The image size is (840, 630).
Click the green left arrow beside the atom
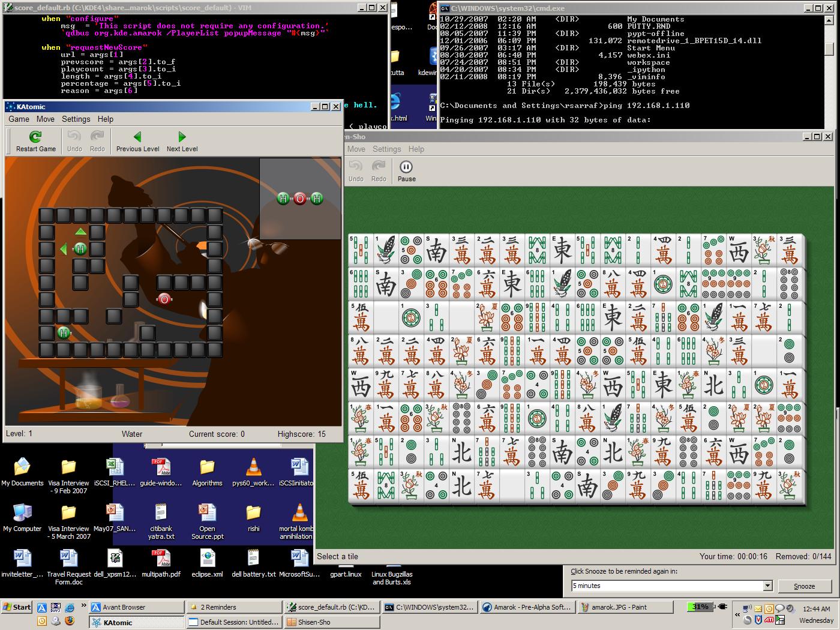[64, 249]
